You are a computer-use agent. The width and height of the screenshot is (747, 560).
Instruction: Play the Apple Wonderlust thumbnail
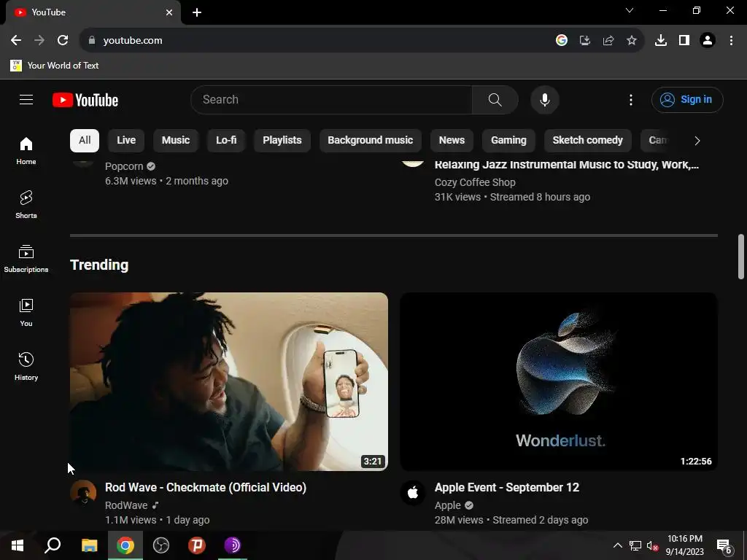558,381
